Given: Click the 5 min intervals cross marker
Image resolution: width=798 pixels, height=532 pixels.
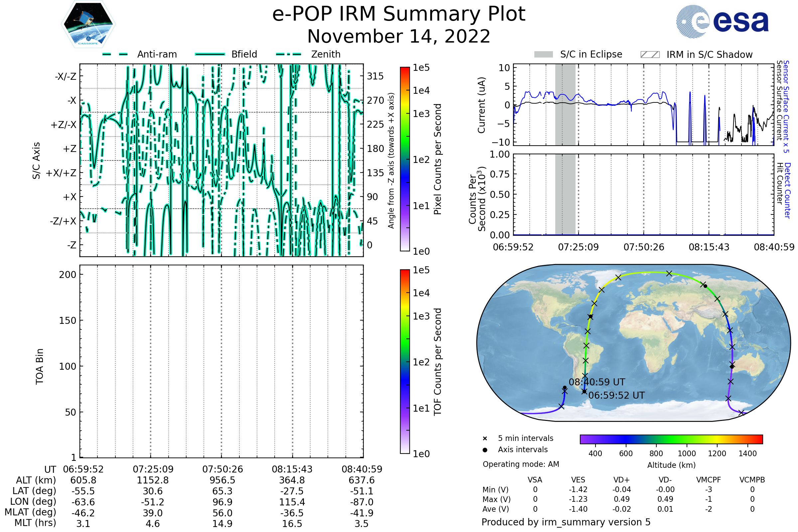Looking at the screenshot, I should tap(485, 439).
